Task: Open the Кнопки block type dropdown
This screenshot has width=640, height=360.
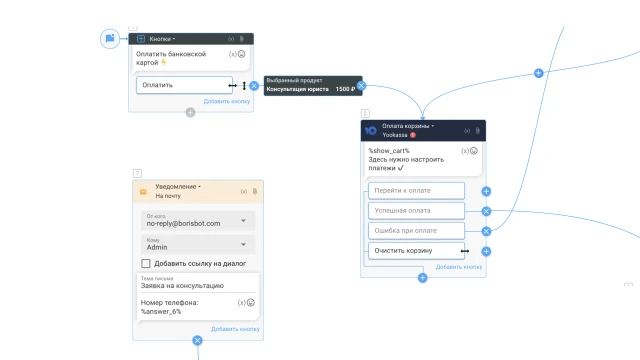Action: coord(162,39)
